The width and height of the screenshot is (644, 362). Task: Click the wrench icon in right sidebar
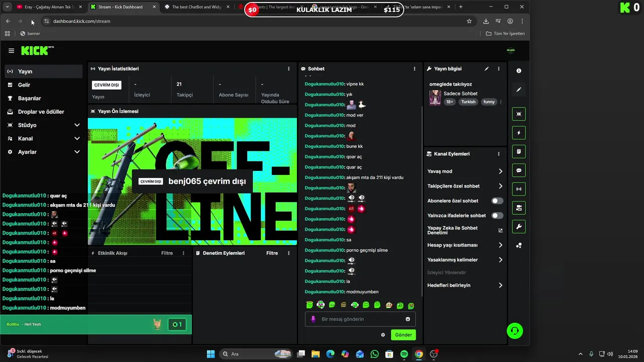pos(519,227)
